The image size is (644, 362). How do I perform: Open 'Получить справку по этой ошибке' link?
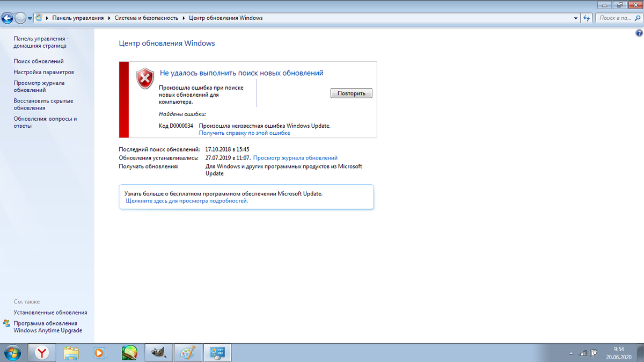point(244,133)
